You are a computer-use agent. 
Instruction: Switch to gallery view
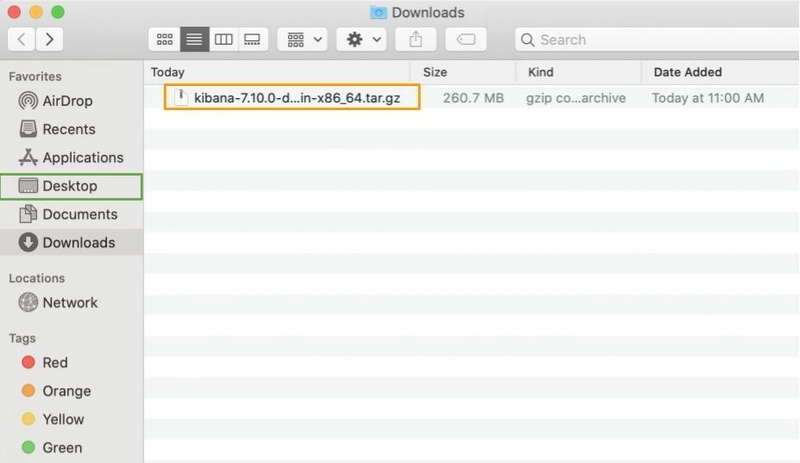253,39
